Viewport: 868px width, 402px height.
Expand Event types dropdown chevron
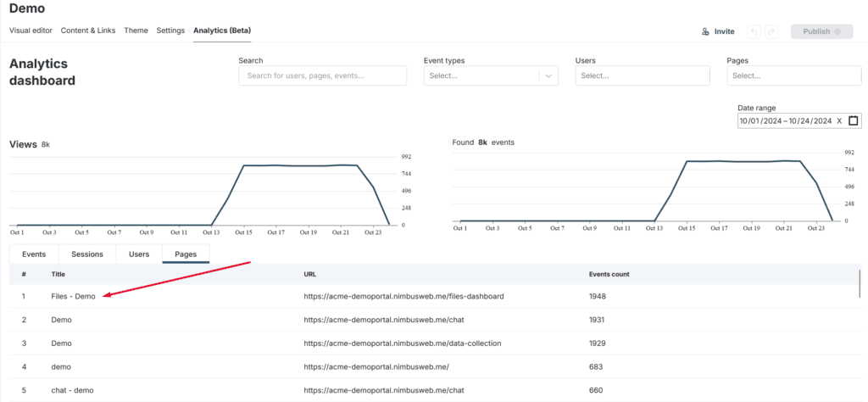tap(549, 75)
